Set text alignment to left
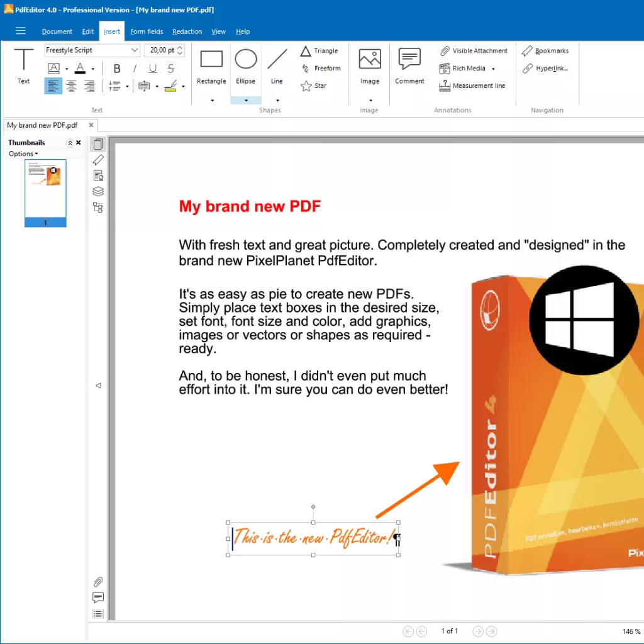Viewport: 644px width, 644px height. coord(53,86)
